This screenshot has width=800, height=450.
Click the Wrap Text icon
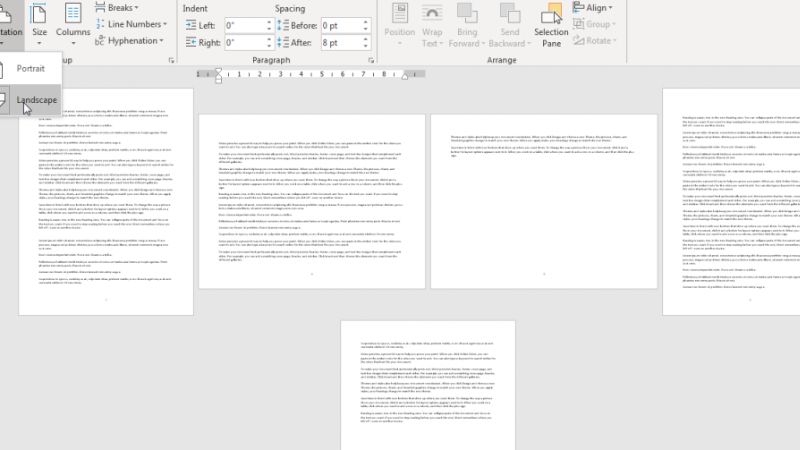(x=432, y=26)
